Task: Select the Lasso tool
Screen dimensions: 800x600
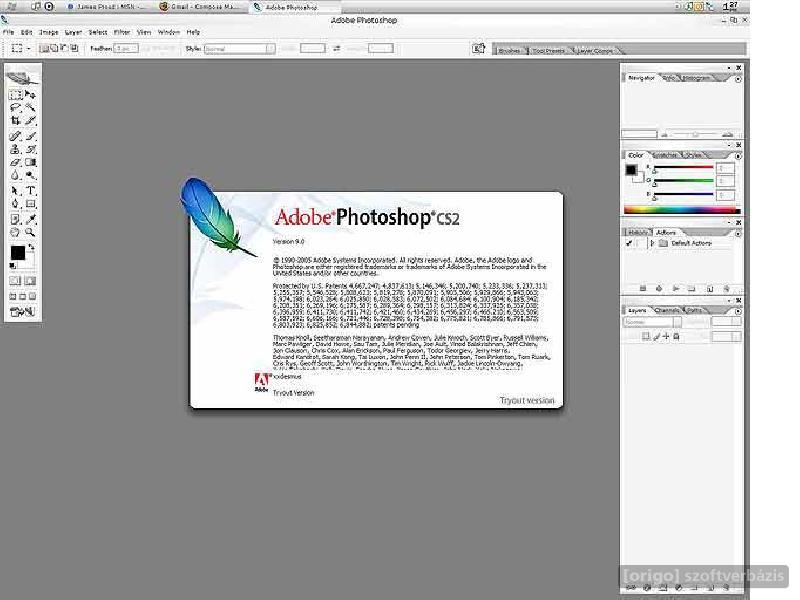Action: (x=15, y=108)
